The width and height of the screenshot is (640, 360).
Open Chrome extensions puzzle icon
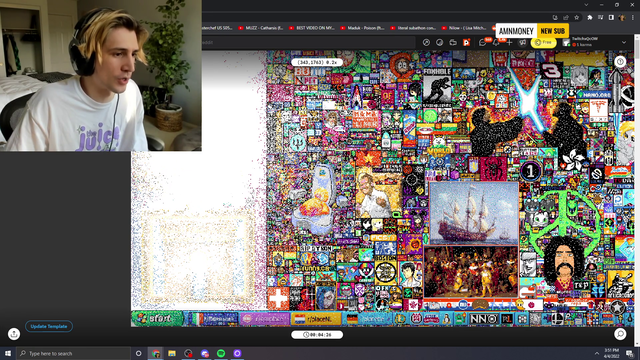pos(590,18)
